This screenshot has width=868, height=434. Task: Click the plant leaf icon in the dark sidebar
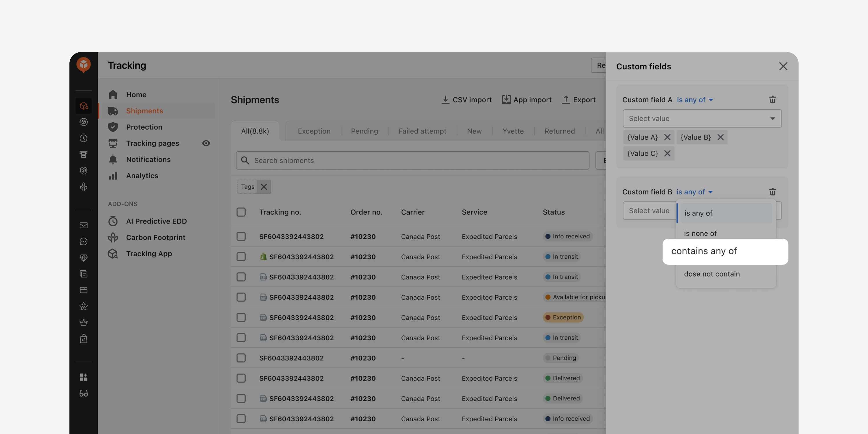pos(84,187)
